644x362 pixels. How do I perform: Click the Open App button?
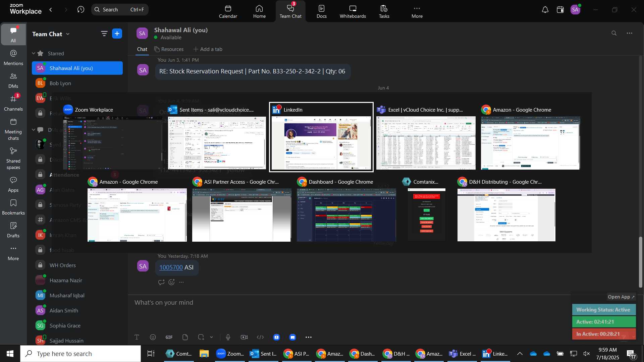click(x=621, y=297)
